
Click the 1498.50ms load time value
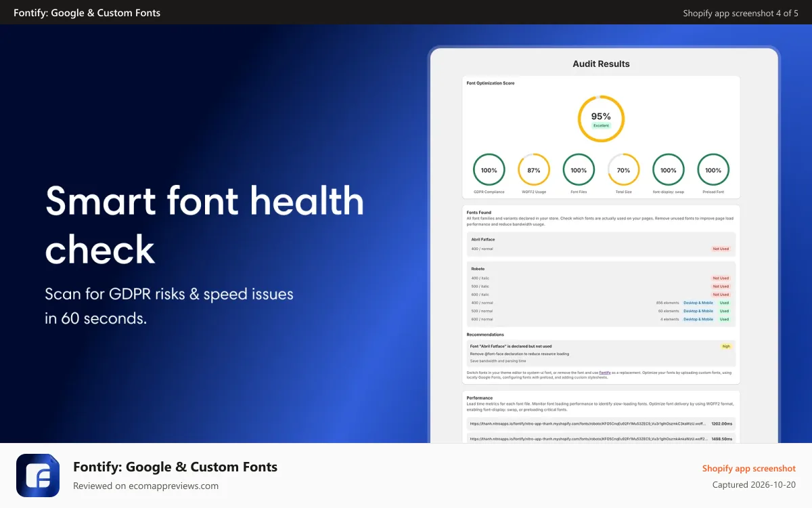[x=722, y=439]
